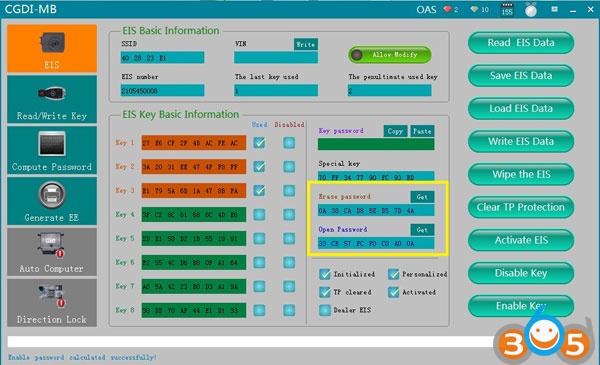600x365 pixels.
Task: Open the EIS module in sidebar
Action: pos(52,49)
